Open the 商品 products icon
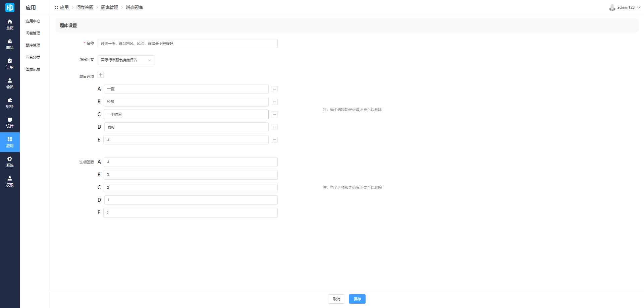 coord(10,44)
